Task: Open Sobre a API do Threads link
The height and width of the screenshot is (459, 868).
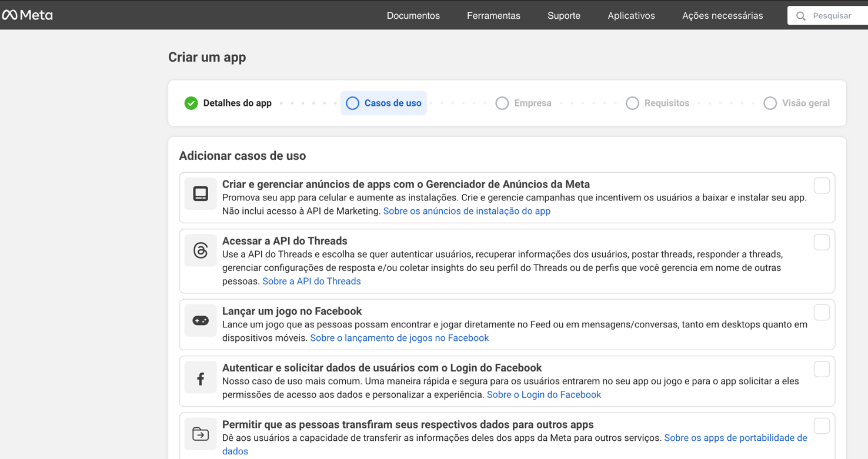Action: (311, 281)
